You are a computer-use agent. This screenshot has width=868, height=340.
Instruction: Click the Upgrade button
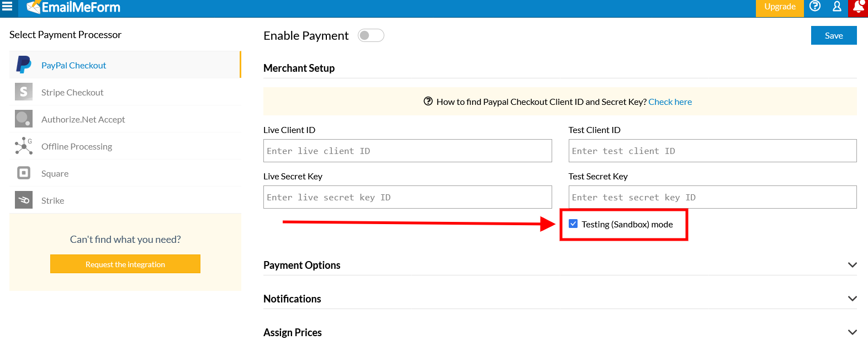tap(780, 8)
